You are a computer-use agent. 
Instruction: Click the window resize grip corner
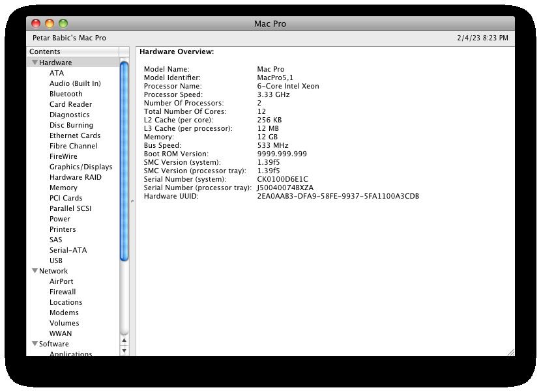click(x=510, y=352)
